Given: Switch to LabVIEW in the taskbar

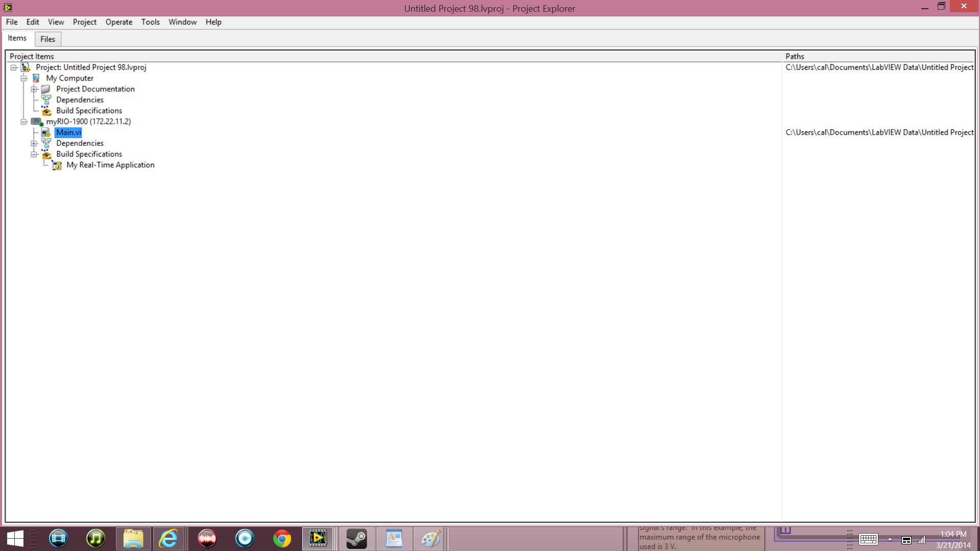Looking at the screenshot, I should coord(317,539).
